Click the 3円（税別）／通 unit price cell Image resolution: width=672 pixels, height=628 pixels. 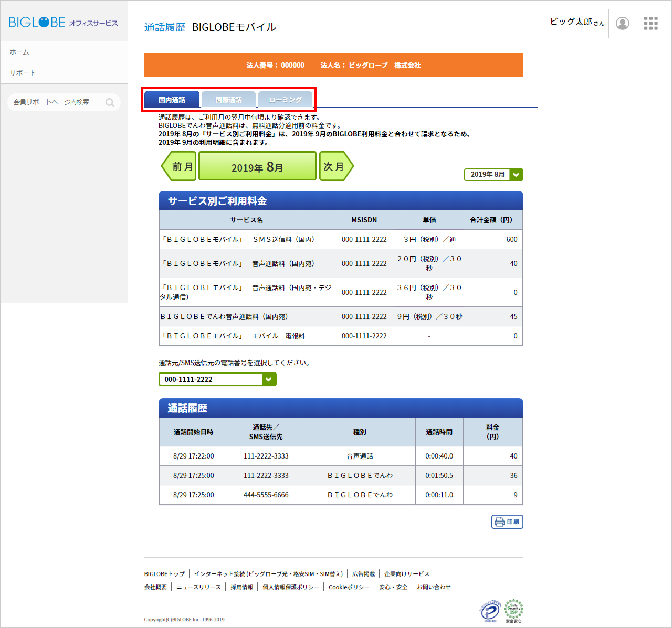pyautogui.click(x=429, y=240)
